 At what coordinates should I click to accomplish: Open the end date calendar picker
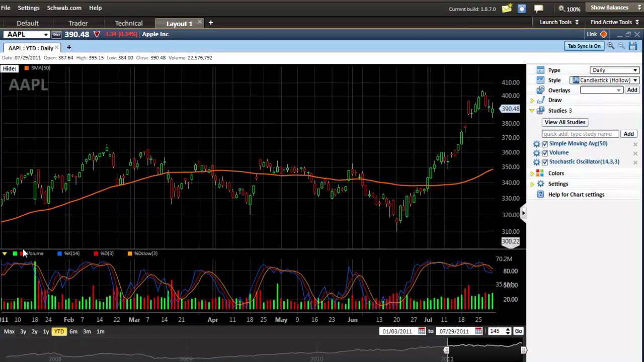click(478, 331)
